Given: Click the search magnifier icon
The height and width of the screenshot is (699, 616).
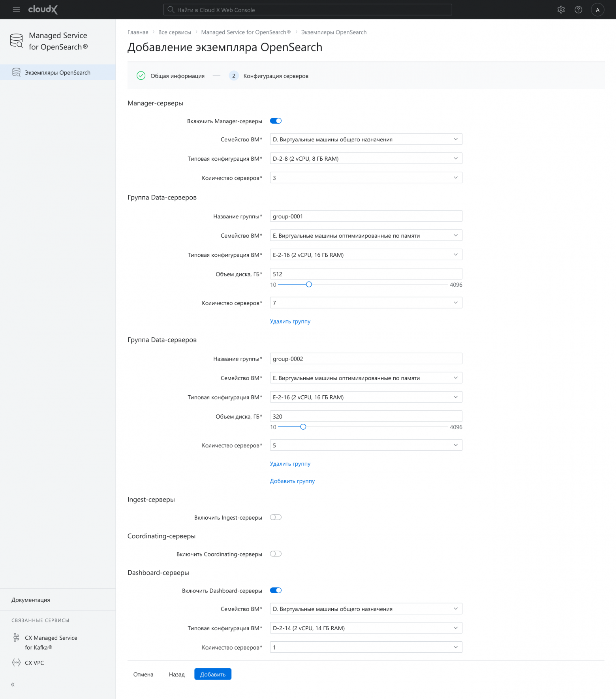Looking at the screenshot, I should tap(171, 10).
